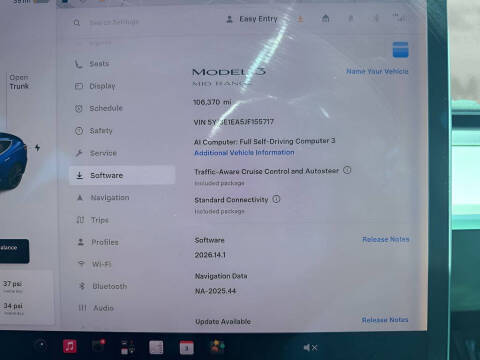Image resolution: width=480 pixels, height=360 pixels.
Task: Tap the notifications bell icon
Action: (351, 19)
